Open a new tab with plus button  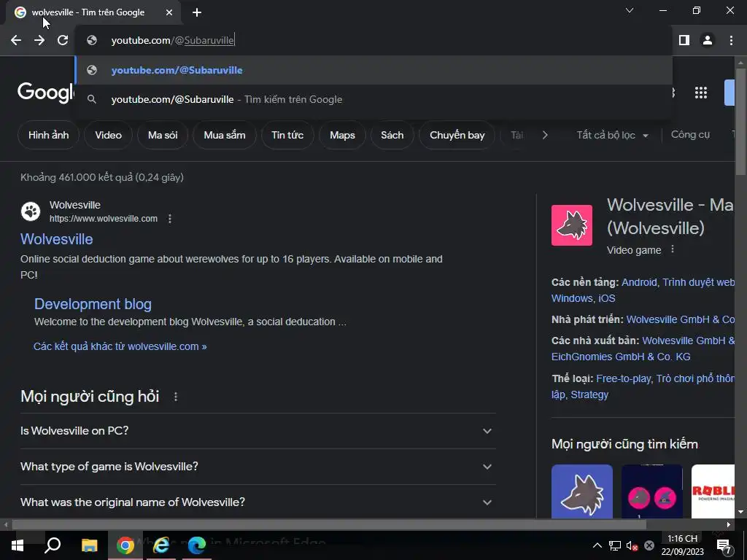197,12
